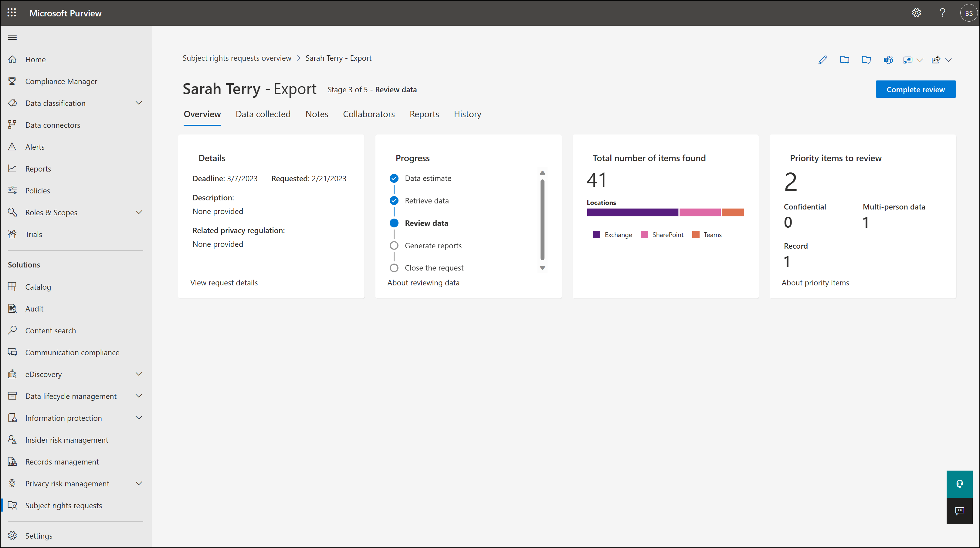Select the Overview tab
Image resolution: width=980 pixels, height=548 pixels.
pos(202,114)
